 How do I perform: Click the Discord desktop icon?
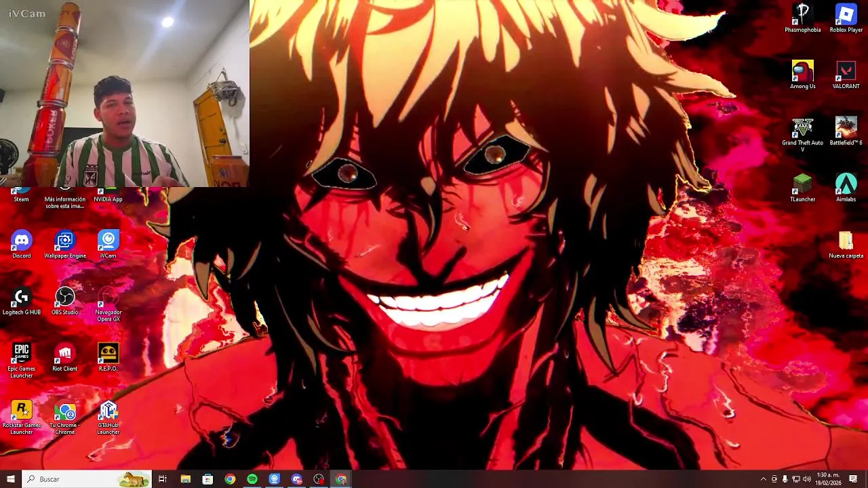tap(22, 244)
